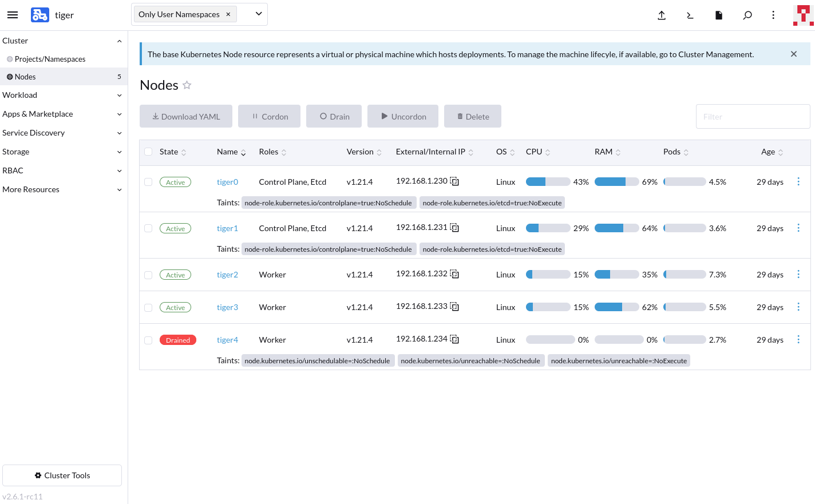Viewport: 815px width, 504px height.
Task: Collapse the Cluster sidebar section
Action: [x=63, y=41]
